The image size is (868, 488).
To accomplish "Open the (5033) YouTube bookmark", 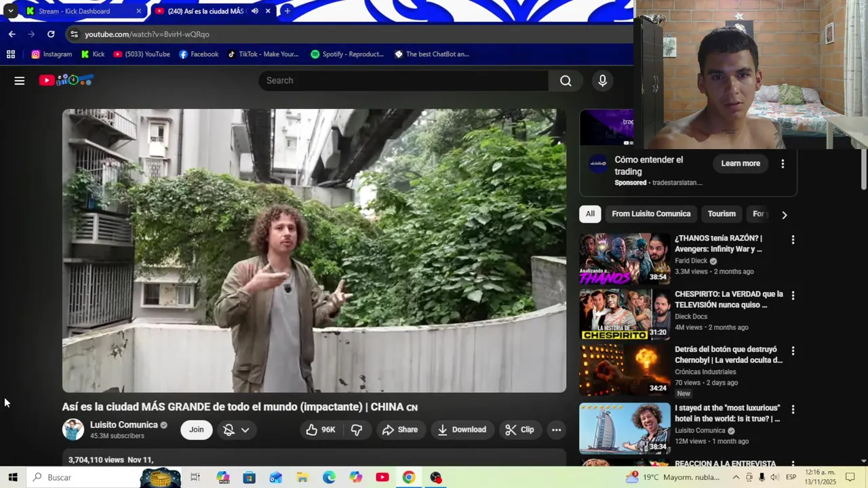I will [x=142, y=54].
